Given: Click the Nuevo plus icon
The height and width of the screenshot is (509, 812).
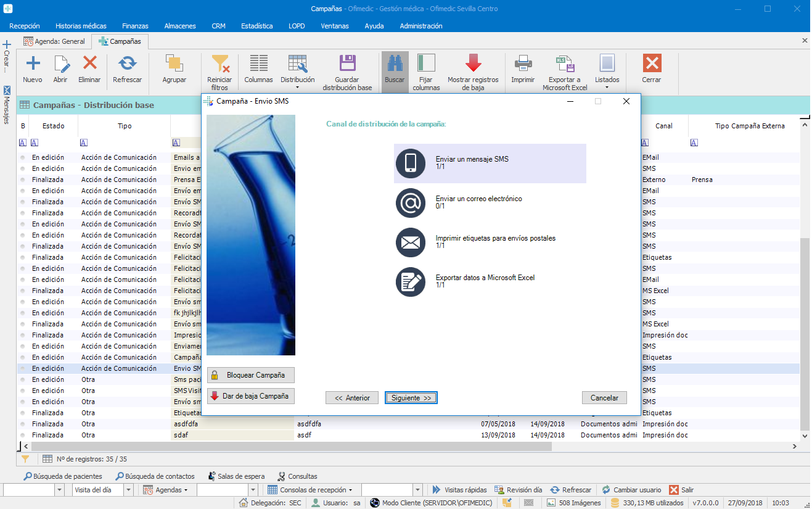Looking at the screenshot, I should 33,64.
